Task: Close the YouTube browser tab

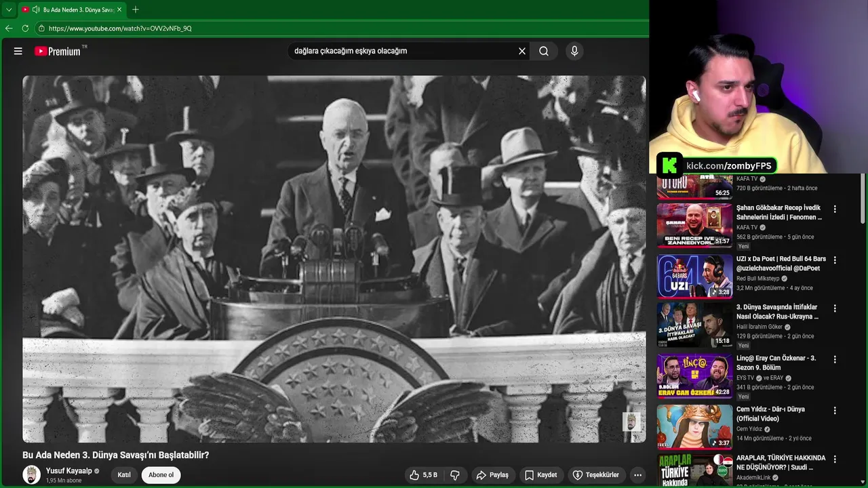Action: 119,9
